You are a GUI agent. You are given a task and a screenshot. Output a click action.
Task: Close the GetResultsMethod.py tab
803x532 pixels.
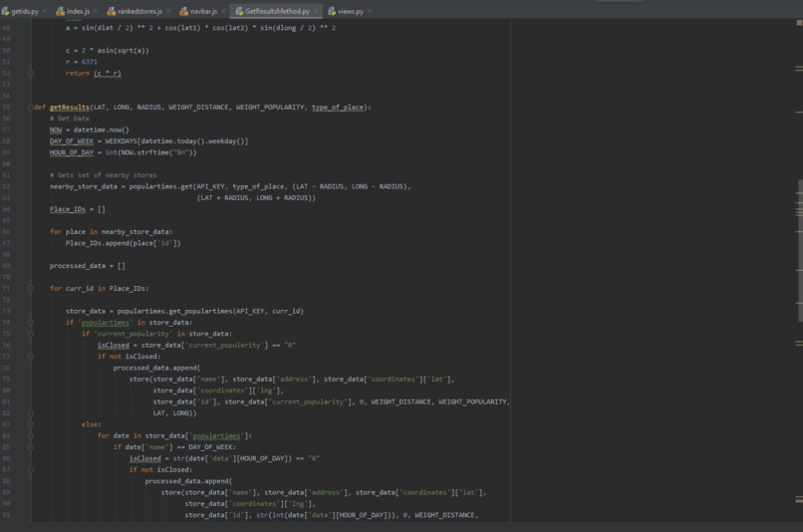point(316,11)
